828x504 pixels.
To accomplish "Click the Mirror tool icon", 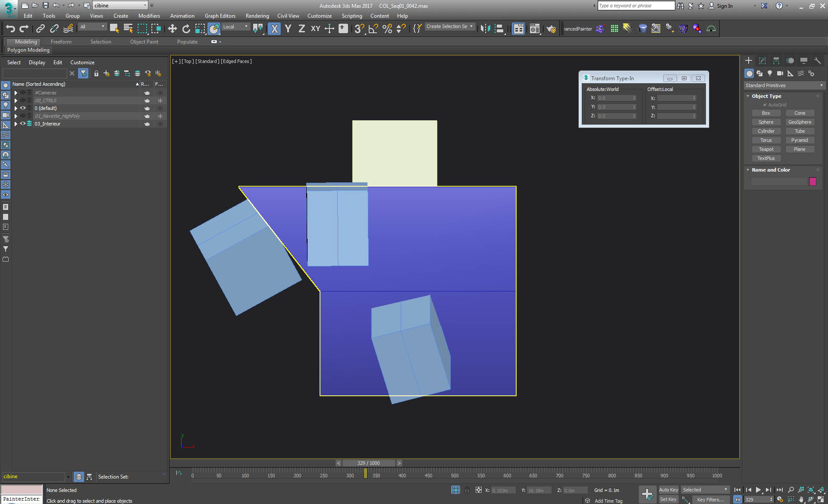I will pos(485,28).
